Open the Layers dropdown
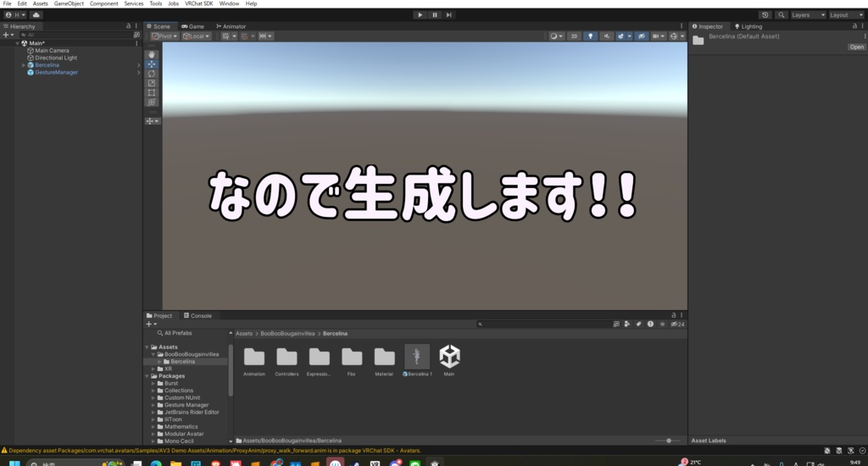 click(x=808, y=15)
